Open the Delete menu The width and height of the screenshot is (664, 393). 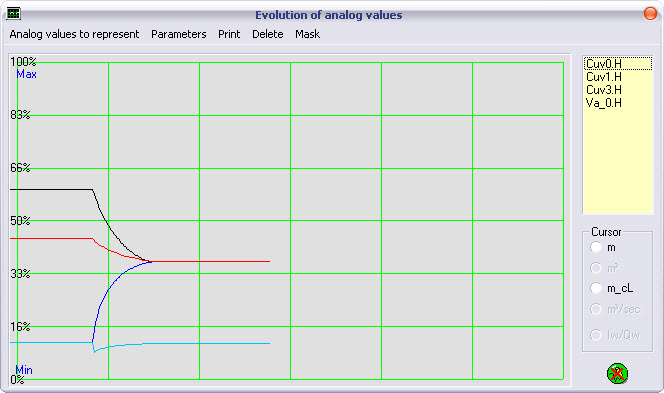pos(268,34)
